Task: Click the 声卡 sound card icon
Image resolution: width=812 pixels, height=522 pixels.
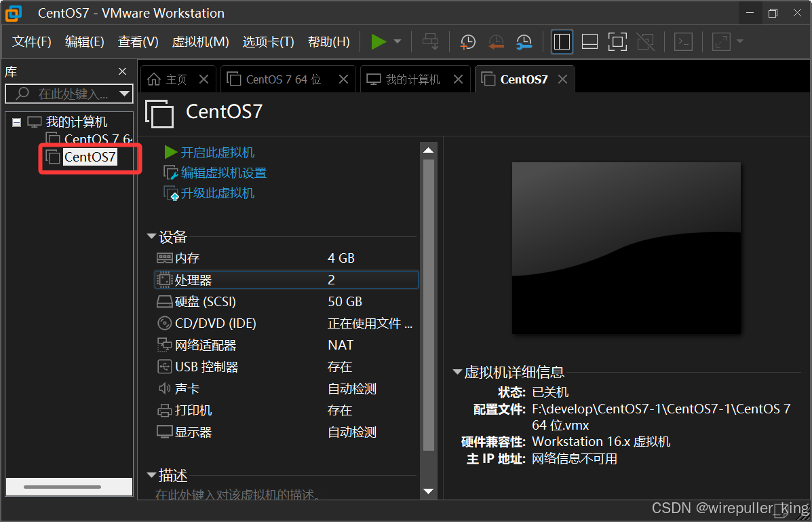Action: point(164,388)
